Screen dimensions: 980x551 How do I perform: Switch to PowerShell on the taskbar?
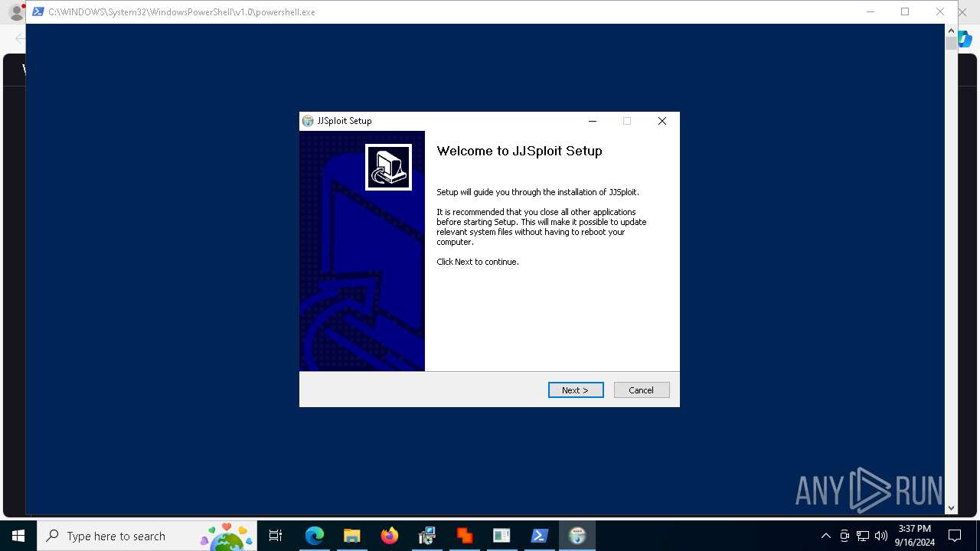pyautogui.click(x=539, y=536)
